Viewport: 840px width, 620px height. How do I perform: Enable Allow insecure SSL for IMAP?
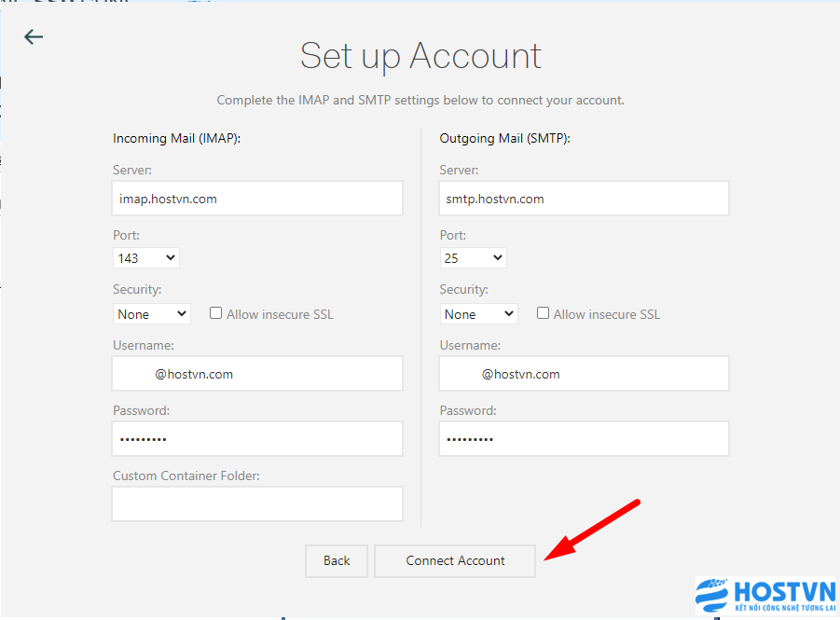click(216, 313)
